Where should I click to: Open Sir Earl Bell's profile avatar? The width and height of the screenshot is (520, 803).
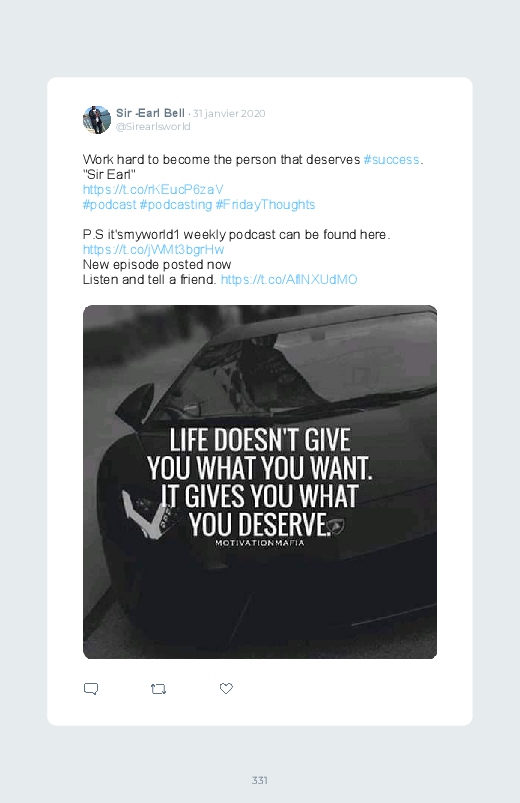(x=97, y=120)
